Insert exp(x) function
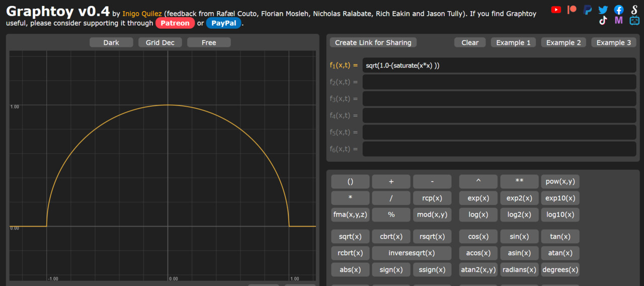Viewport: 644px width, 286px height. pos(478,198)
